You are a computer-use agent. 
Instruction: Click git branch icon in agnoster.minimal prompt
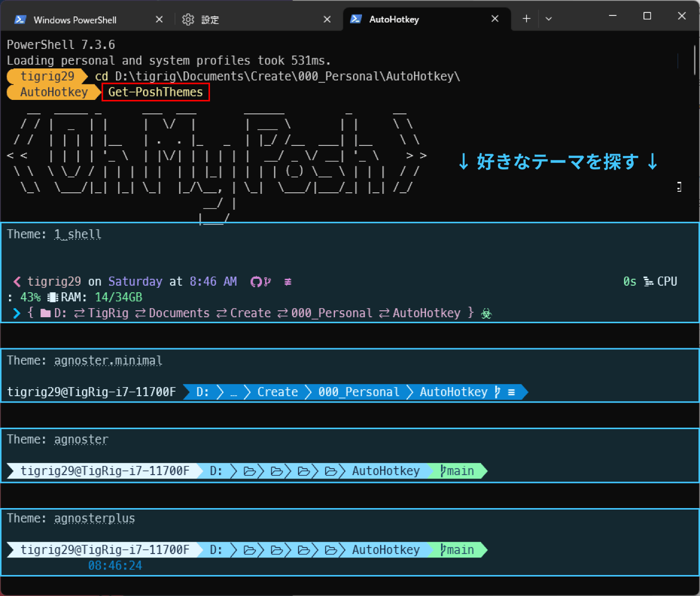coord(497,392)
